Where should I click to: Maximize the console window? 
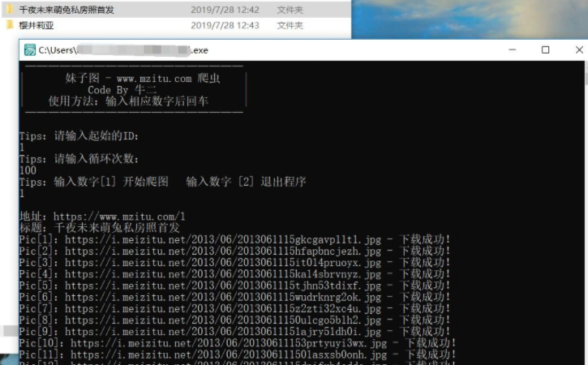pyautogui.click(x=545, y=50)
